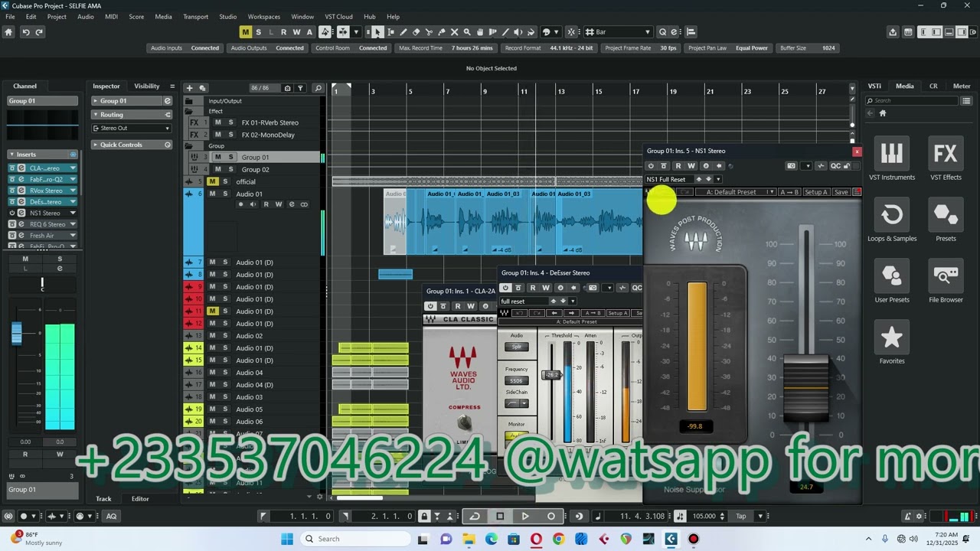Solo the Group 01 track
This screenshot has width=980, height=551.
click(x=230, y=157)
